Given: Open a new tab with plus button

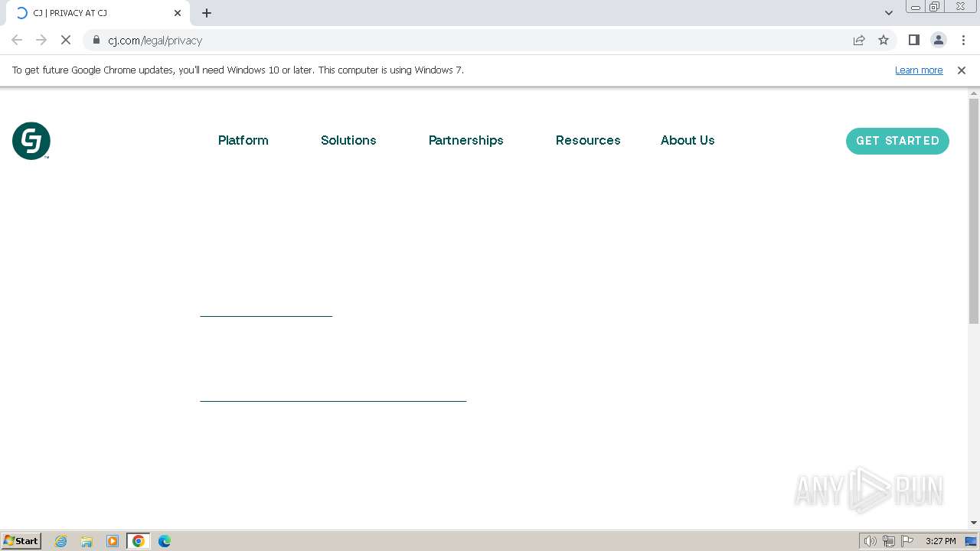Looking at the screenshot, I should click(x=207, y=13).
